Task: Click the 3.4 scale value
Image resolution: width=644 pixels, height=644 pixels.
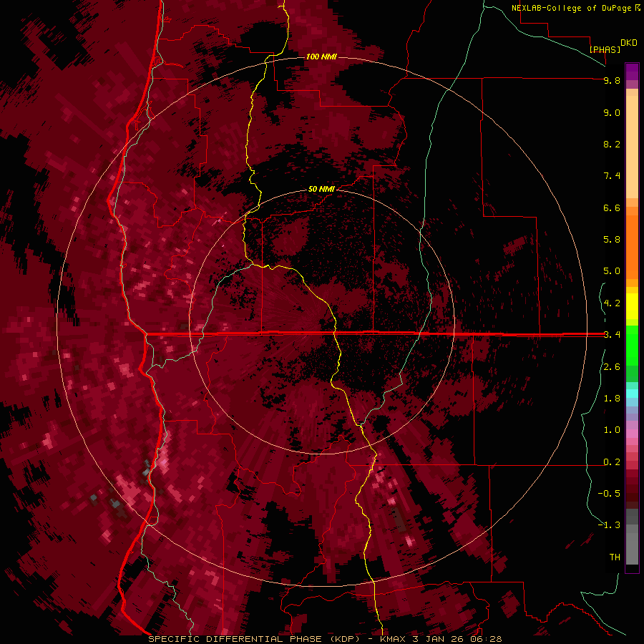Action: pyautogui.click(x=612, y=335)
